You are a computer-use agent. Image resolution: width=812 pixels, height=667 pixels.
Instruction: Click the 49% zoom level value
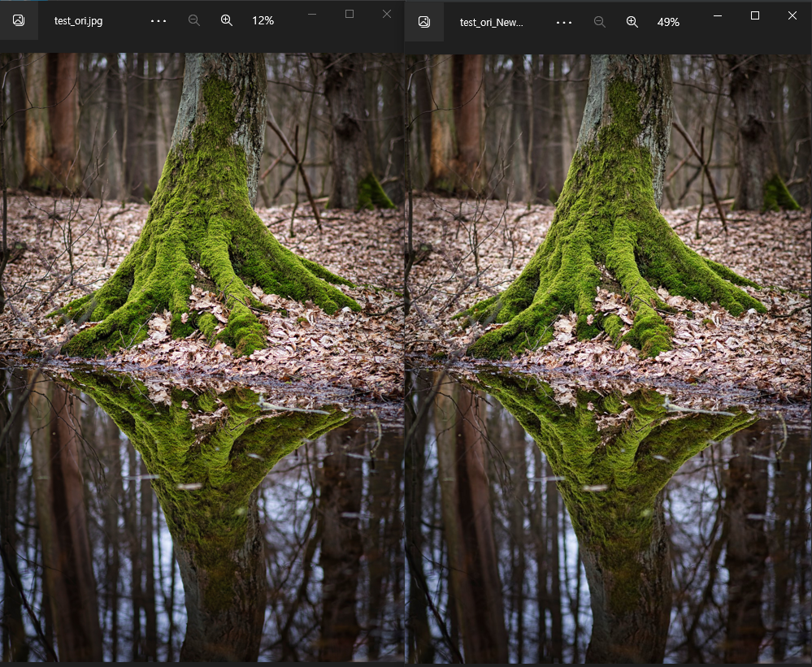point(669,22)
